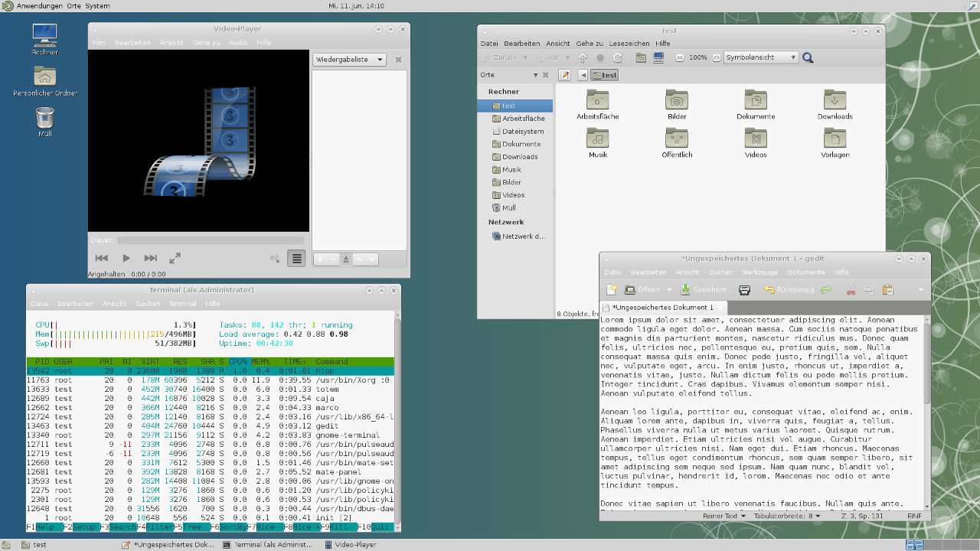Open the Werkzeuge menu in gedit
Screen dimensions: 980x551
pos(759,272)
